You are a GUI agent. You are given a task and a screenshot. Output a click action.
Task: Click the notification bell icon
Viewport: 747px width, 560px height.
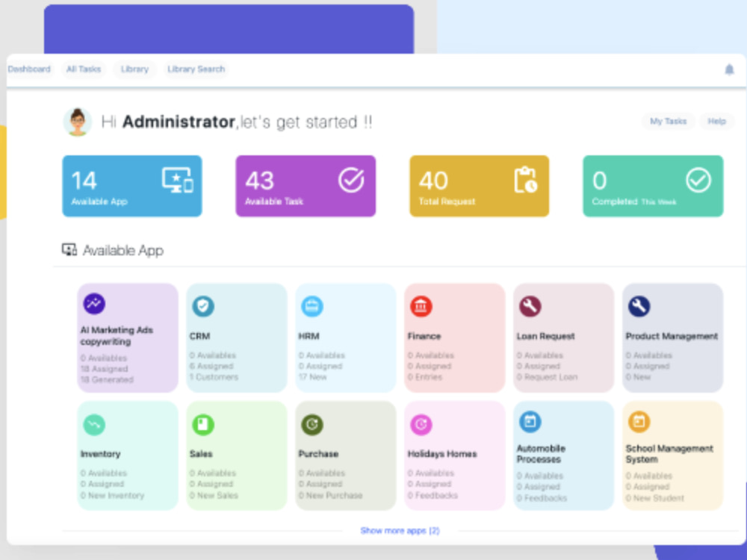click(x=729, y=69)
